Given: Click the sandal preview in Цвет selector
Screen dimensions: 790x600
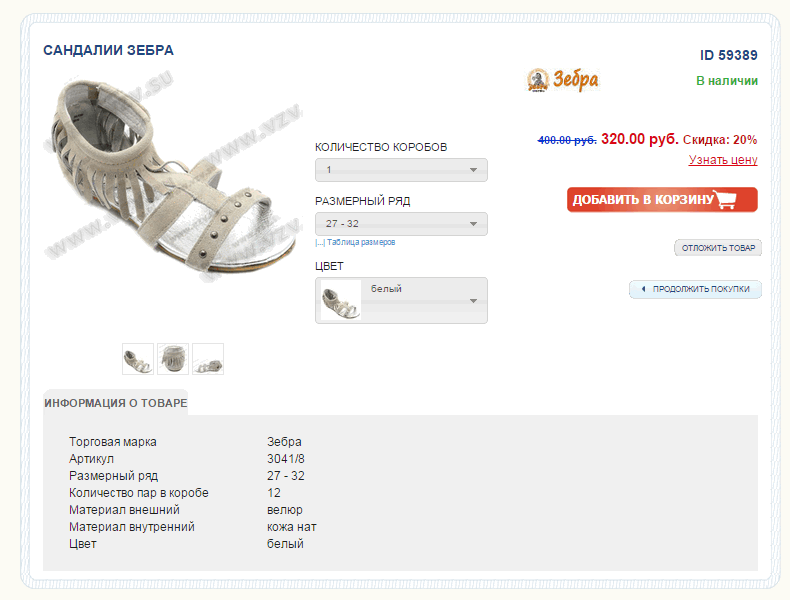Looking at the screenshot, I should pos(341,300).
